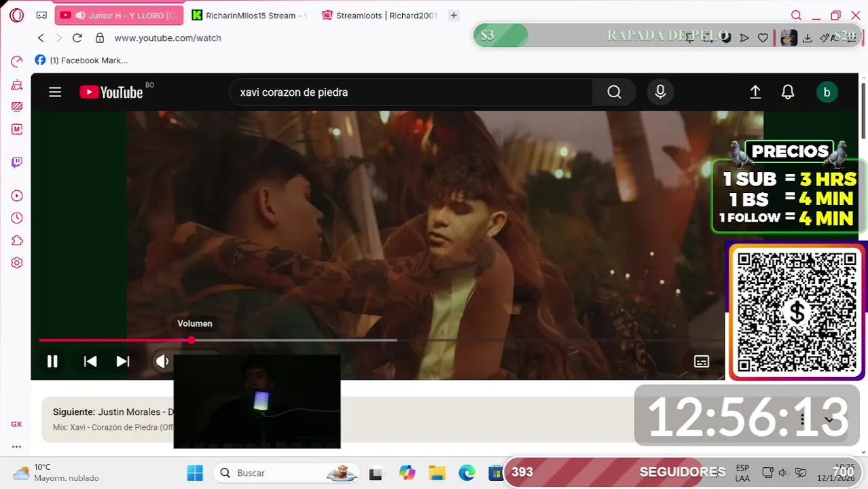
Task: Click the QR code donation image
Action: [797, 312]
